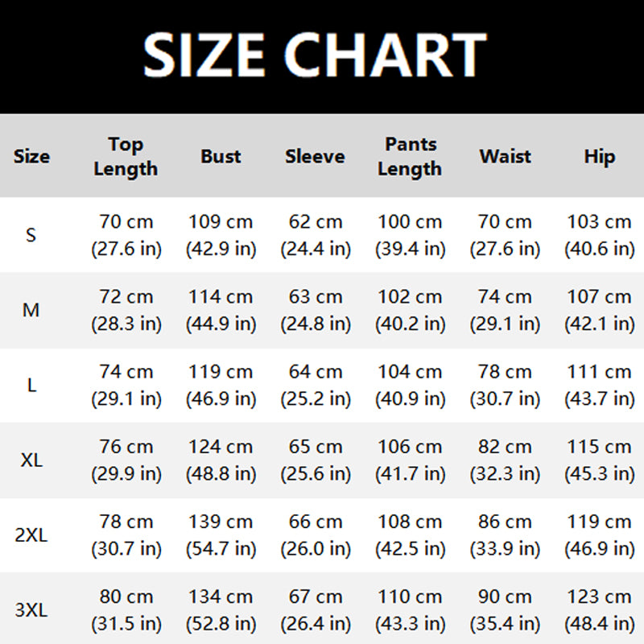644x644 pixels.
Task: Click the Pants Length column header
Action: (410, 156)
